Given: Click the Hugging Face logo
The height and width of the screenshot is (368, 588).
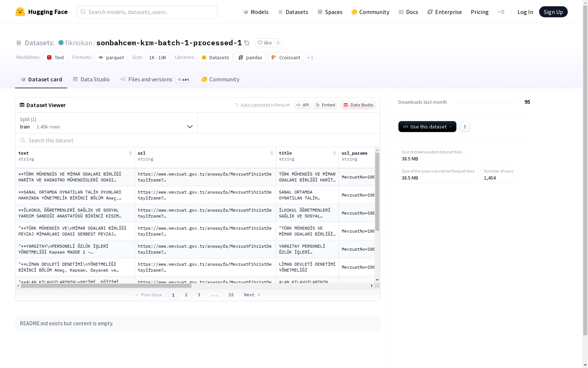Looking at the screenshot, I should point(42,12).
